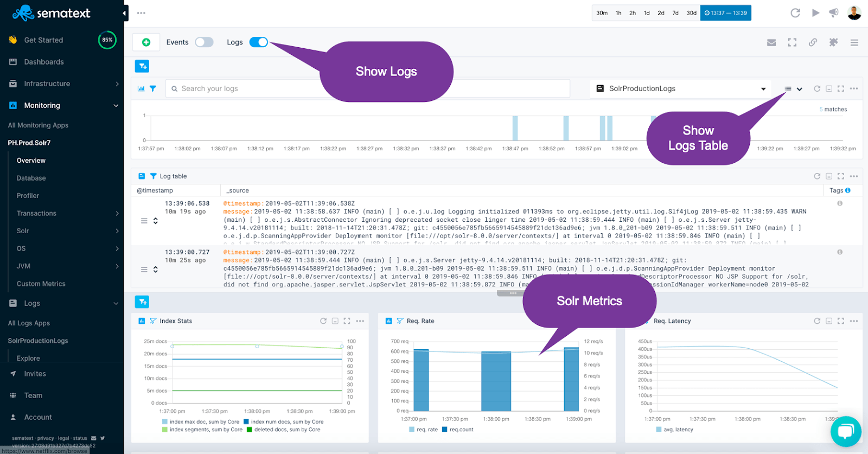Image resolution: width=868 pixels, height=454 pixels.
Task: Open Get Started guide
Action: point(43,40)
